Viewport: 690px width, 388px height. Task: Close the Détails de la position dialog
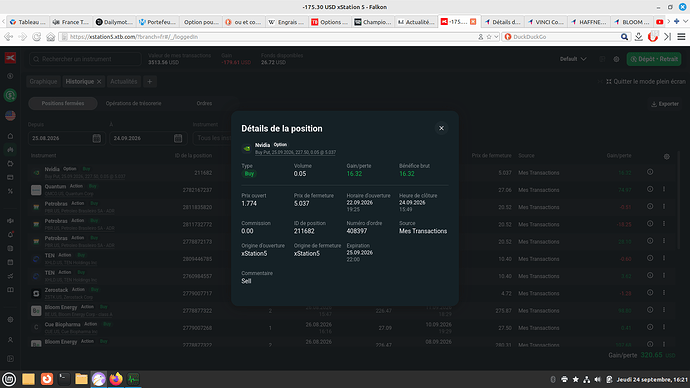[441, 128]
